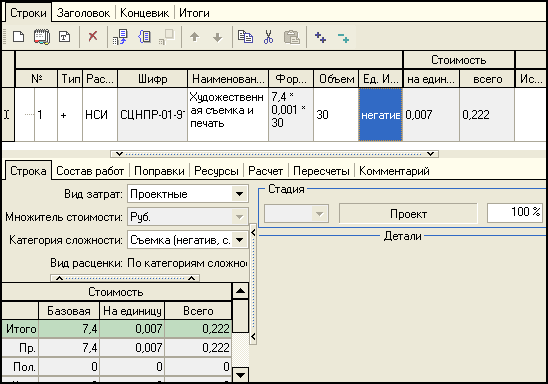Move row down with arrow icon

pyautogui.click(x=217, y=37)
